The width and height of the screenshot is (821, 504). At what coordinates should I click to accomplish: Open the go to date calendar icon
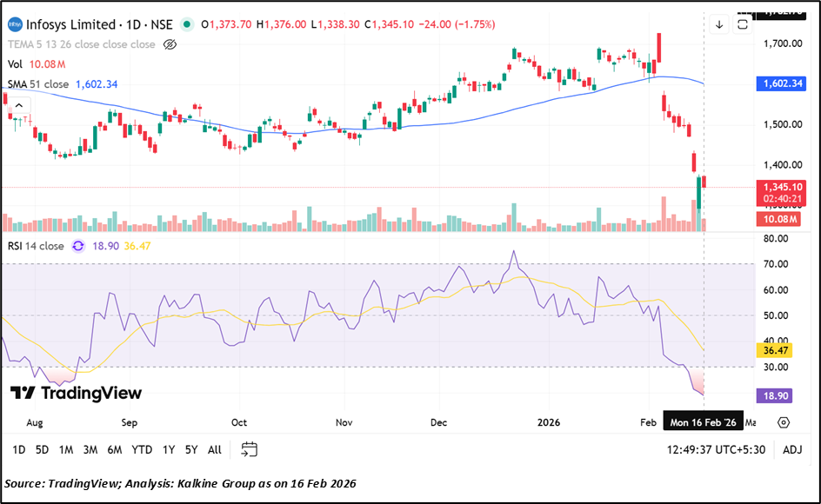coord(250,449)
